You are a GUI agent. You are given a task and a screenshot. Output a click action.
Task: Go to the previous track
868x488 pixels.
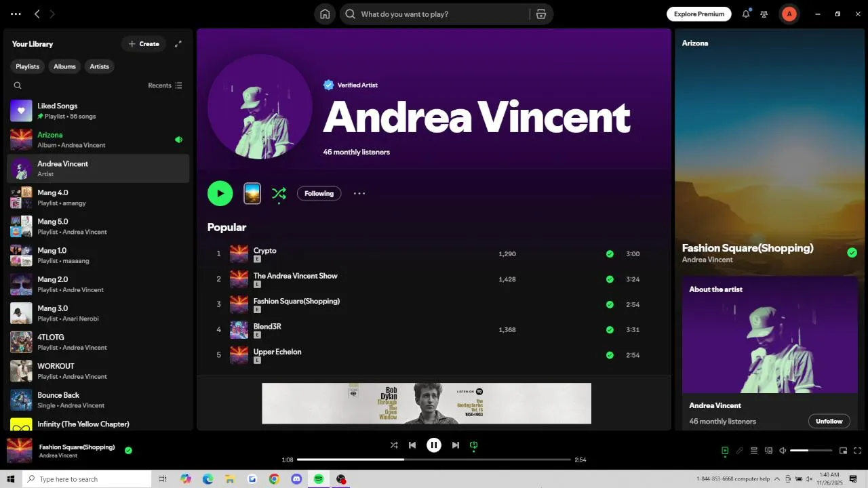click(412, 445)
